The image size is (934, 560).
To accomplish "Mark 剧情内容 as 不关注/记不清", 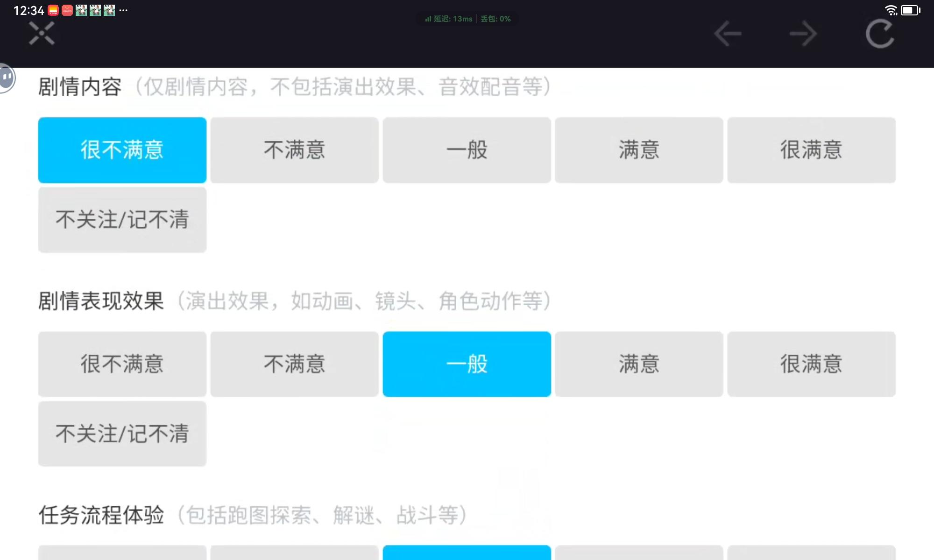I will pos(122,219).
